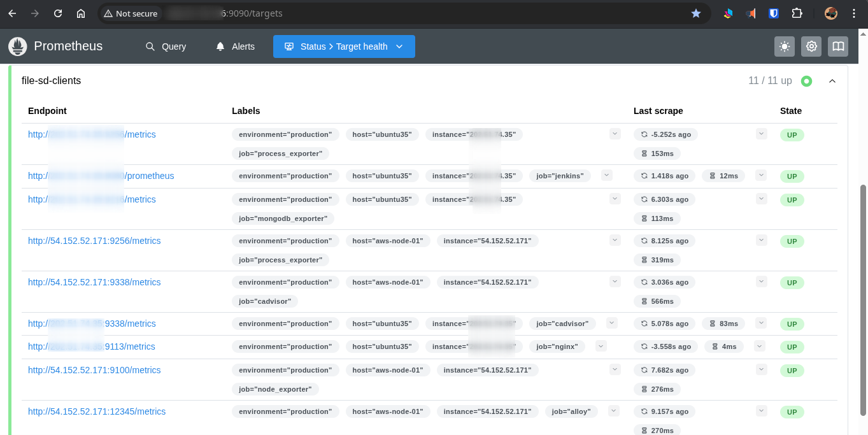Open the Query page via magnifier icon

click(x=150, y=46)
